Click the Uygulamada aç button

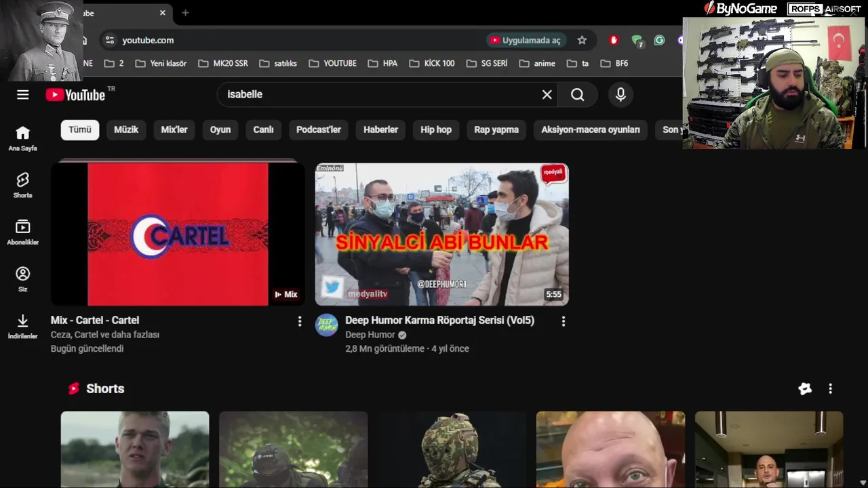tap(525, 40)
